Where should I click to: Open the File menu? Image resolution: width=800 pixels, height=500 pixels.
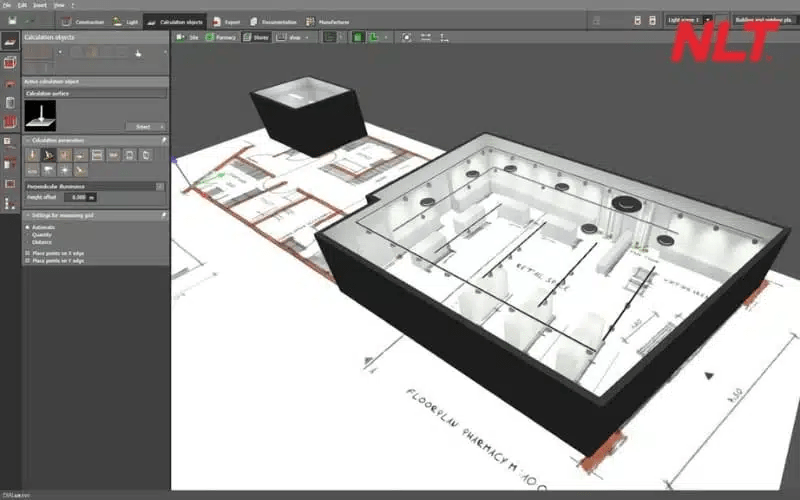pyautogui.click(x=6, y=4)
